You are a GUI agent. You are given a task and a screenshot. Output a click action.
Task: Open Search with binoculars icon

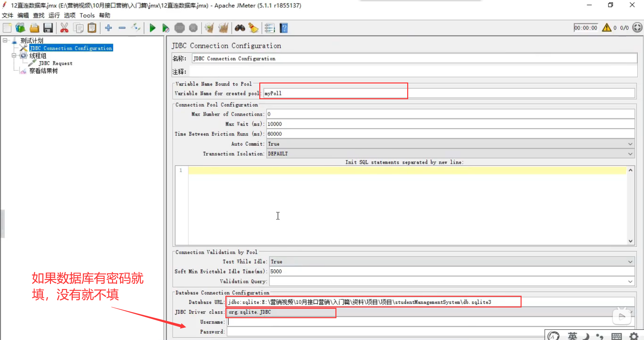tap(240, 28)
